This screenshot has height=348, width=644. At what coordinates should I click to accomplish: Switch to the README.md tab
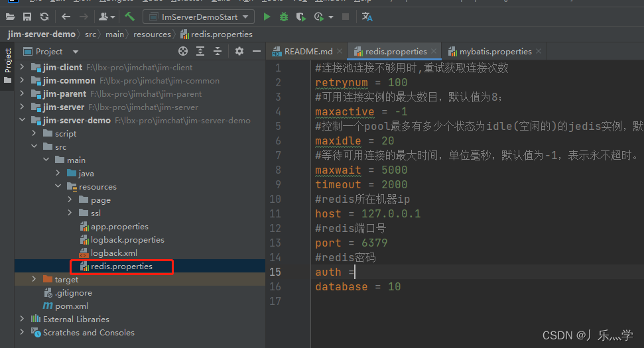coord(308,52)
